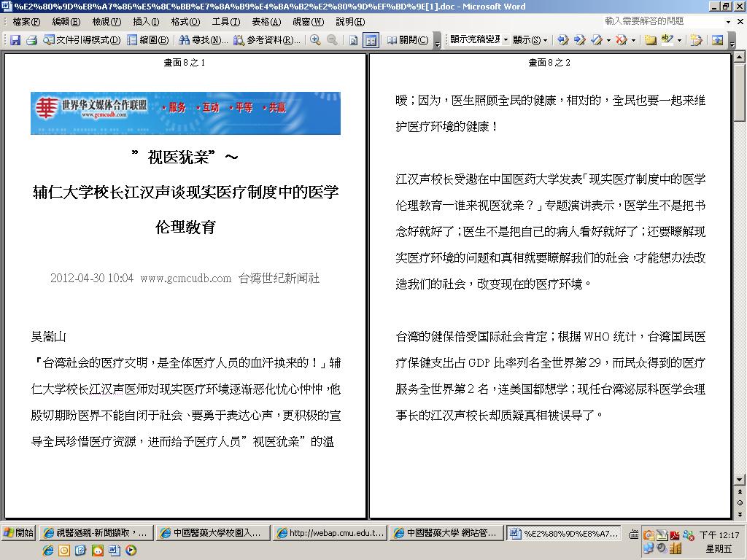The width and height of the screenshot is (747, 560).
Task: Open help question box dropdown arrow
Action: pos(728,21)
